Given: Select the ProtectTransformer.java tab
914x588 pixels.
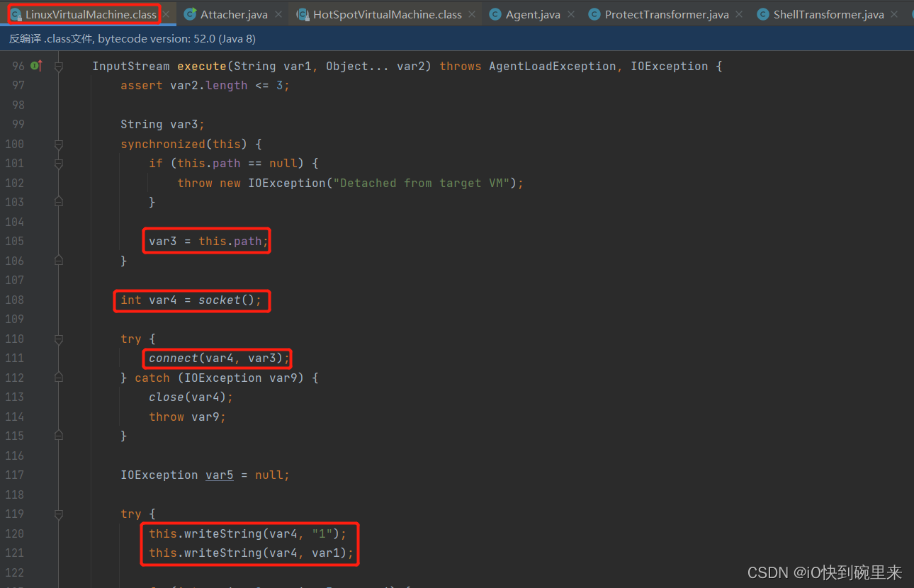Looking at the screenshot, I should click(x=667, y=14).
